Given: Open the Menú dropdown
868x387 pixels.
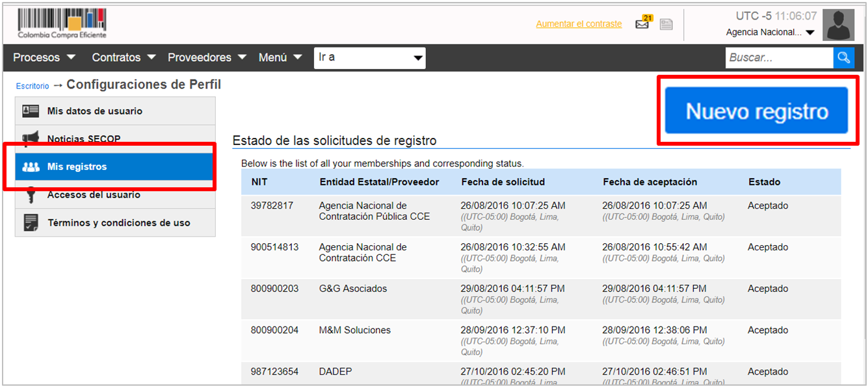Looking at the screenshot, I should [280, 58].
